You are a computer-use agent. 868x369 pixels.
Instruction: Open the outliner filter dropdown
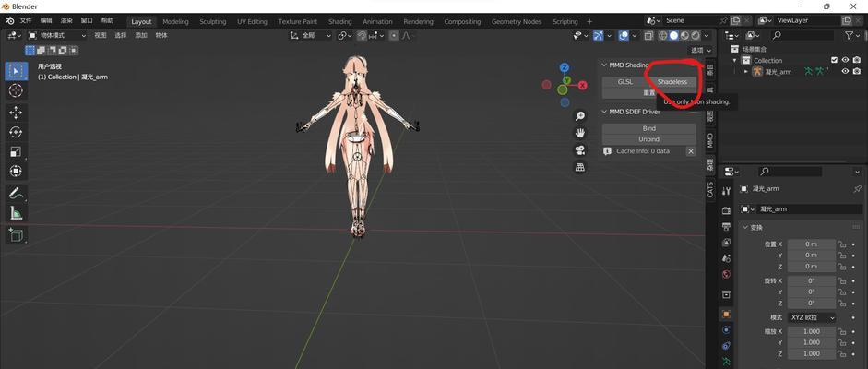coord(851,35)
